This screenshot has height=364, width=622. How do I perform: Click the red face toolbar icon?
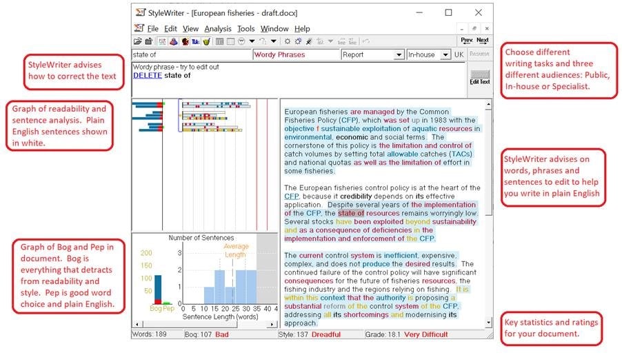[185, 41]
